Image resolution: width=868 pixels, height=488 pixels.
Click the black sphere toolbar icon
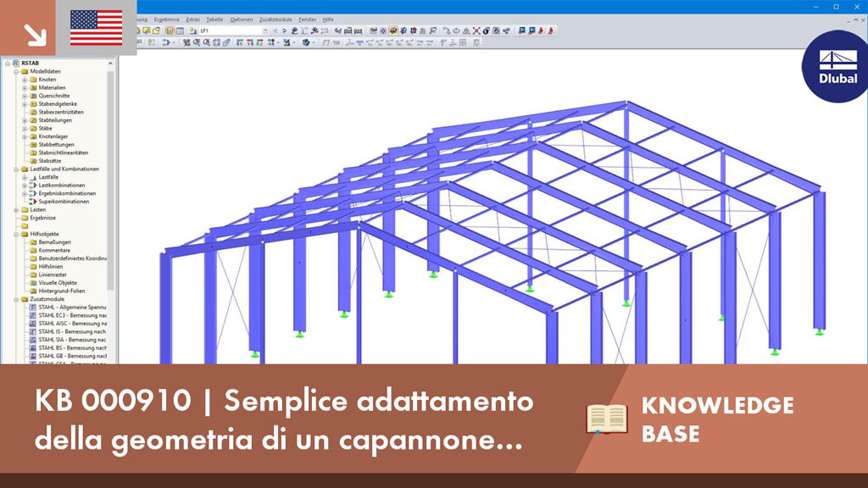[486, 31]
